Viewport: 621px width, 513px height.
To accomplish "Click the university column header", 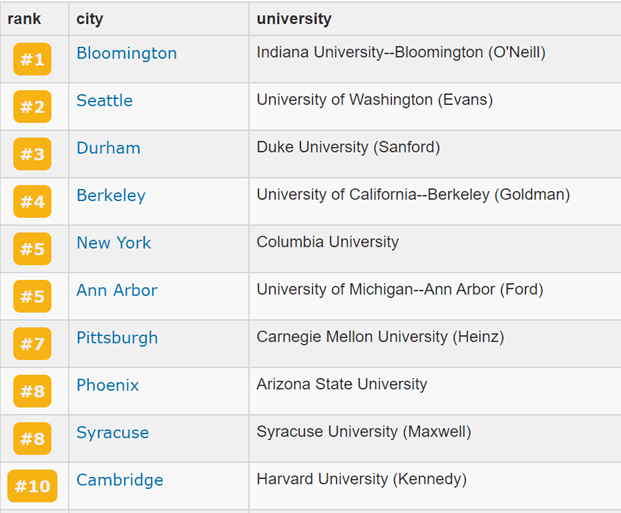I will tap(294, 19).
